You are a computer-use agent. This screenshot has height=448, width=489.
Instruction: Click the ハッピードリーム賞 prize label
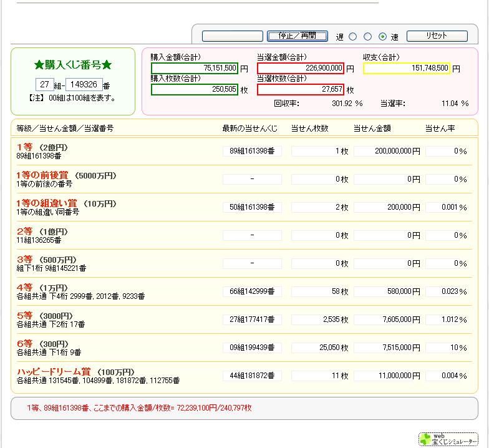(75, 372)
